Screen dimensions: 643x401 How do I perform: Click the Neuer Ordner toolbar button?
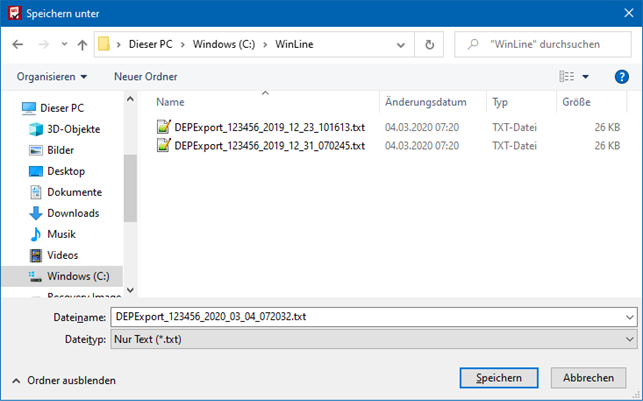point(145,76)
